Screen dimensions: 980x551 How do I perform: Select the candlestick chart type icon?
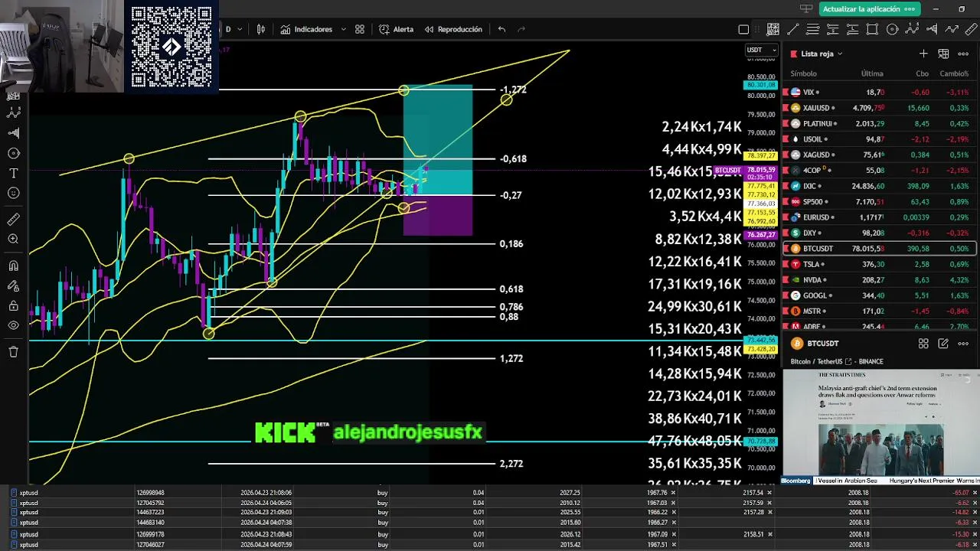(261, 29)
